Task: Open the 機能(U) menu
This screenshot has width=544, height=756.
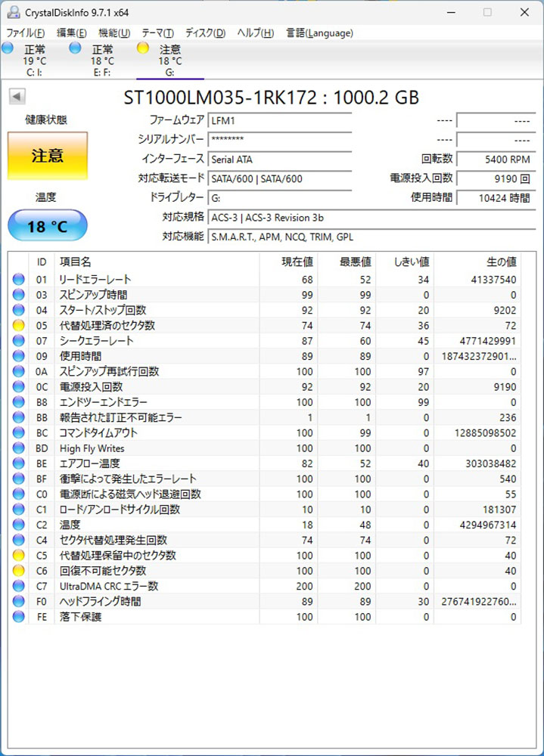Action: coord(114,33)
